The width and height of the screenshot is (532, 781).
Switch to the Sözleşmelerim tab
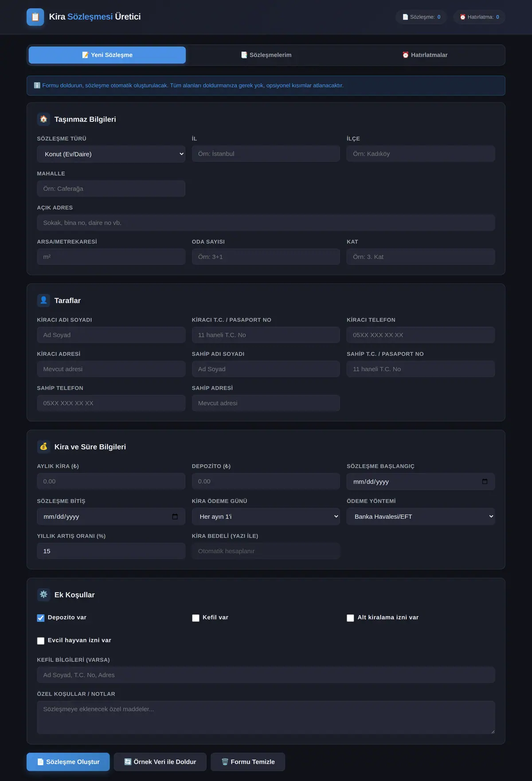click(x=266, y=55)
